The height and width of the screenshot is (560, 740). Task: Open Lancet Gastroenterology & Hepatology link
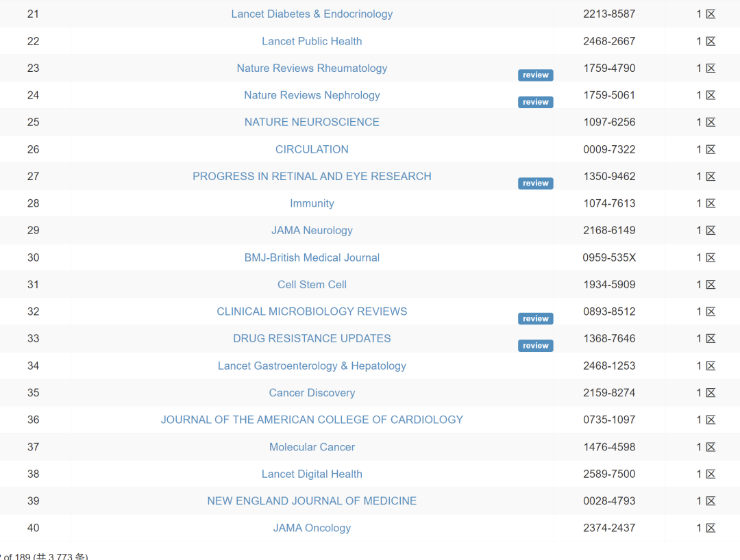[312, 366]
